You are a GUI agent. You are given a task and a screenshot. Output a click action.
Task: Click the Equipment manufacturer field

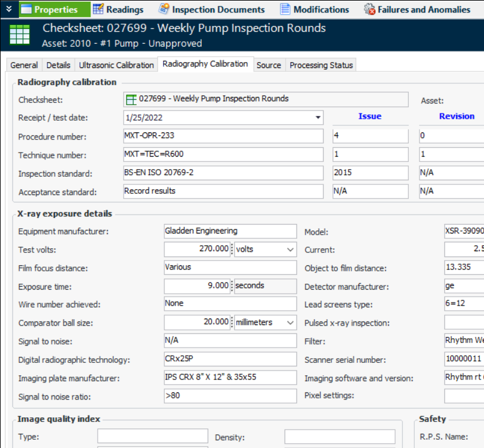(x=230, y=231)
